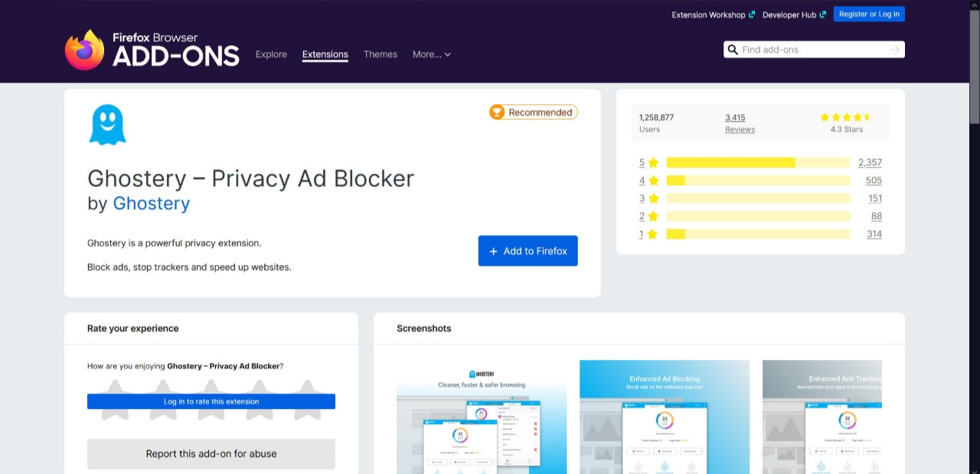Open the 314 one-star reviews count
Image resolution: width=980 pixels, height=474 pixels.
coord(874,234)
